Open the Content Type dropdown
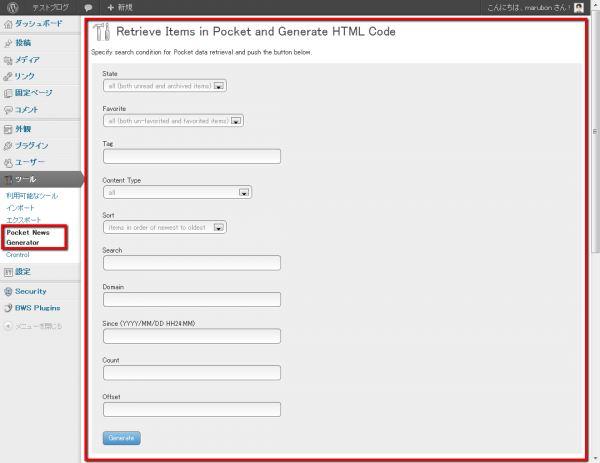This screenshot has width=600, height=463. [177, 192]
